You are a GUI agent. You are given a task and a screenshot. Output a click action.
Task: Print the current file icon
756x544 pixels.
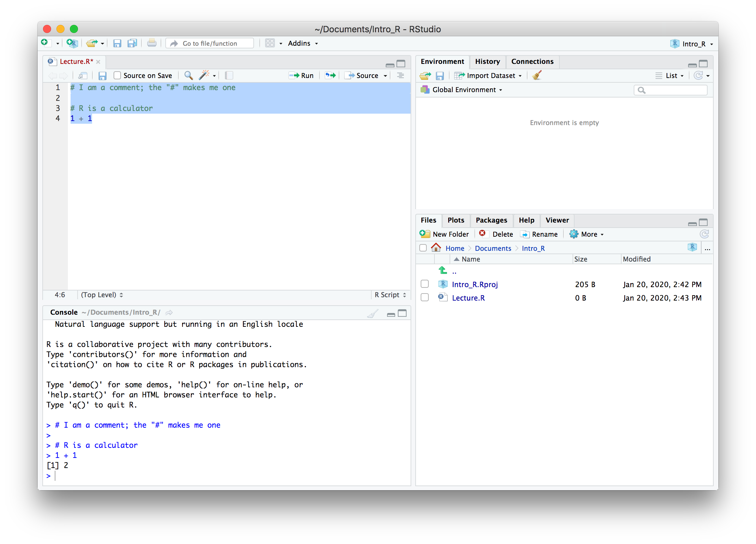point(152,43)
